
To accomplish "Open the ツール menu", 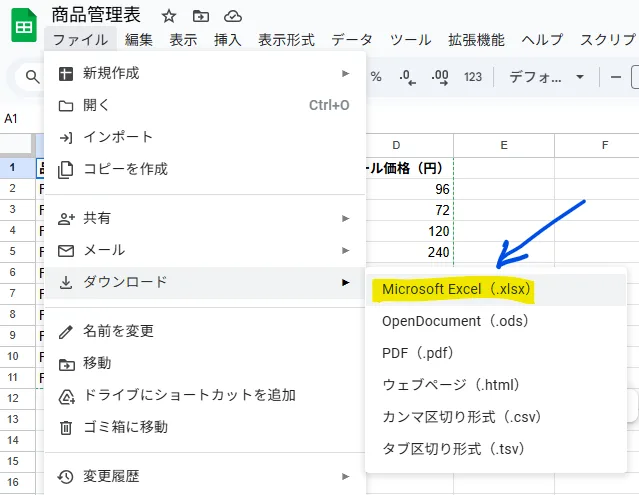I will pos(410,40).
